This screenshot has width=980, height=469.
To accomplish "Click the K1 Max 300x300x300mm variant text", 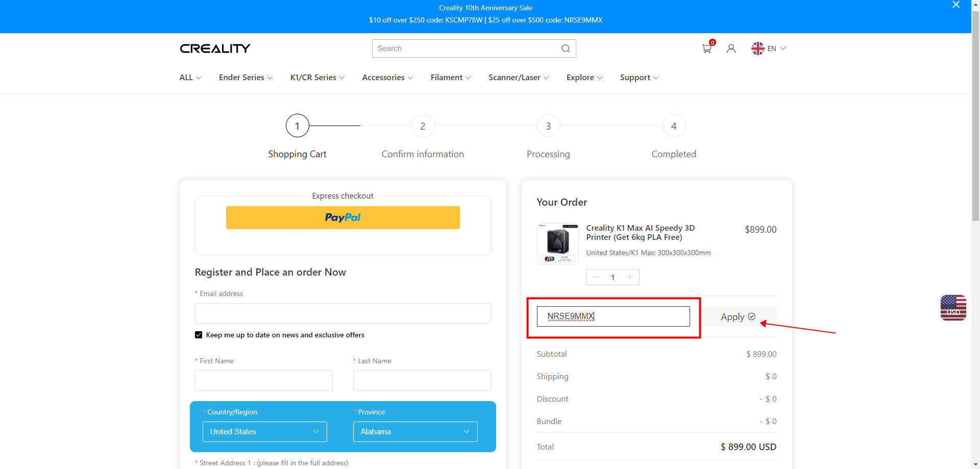I will pyautogui.click(x=648, y=253).
